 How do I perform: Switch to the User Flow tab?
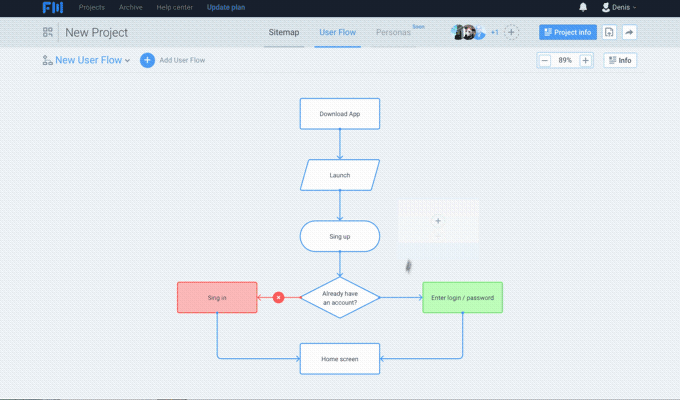pyautogui.click(x=337, y=32)
